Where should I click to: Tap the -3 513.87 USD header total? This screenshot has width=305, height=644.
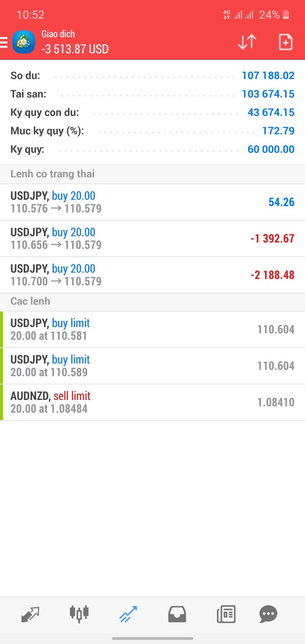click(x=75, y=49)
